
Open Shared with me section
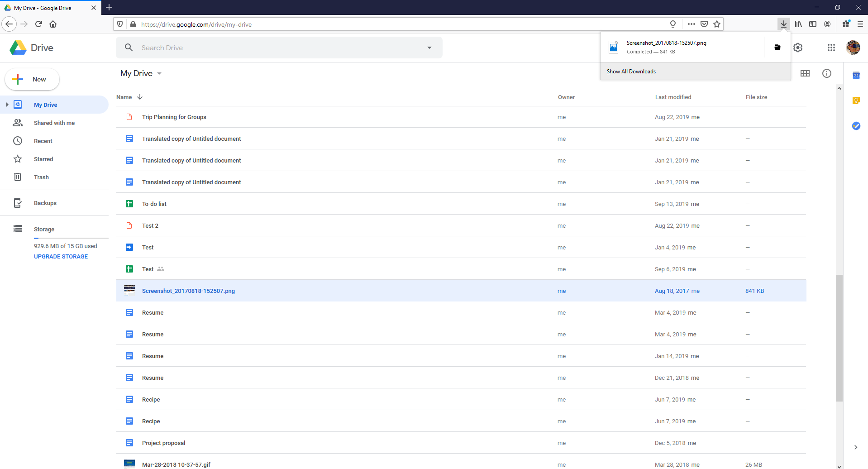pyautogui.click(x=54, y=123)
